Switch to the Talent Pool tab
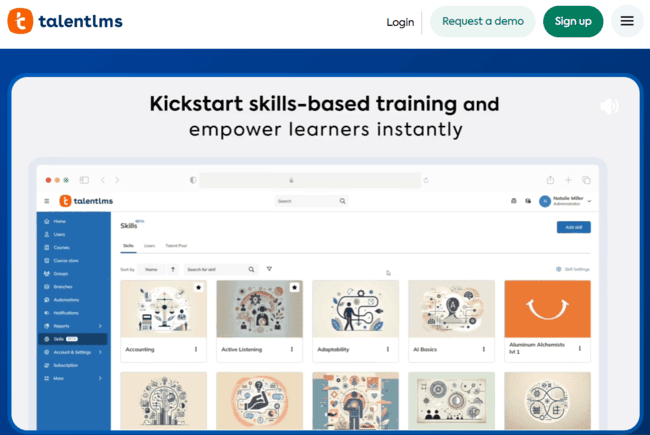Viewport: 650px width, 435px height. (176, 246)
